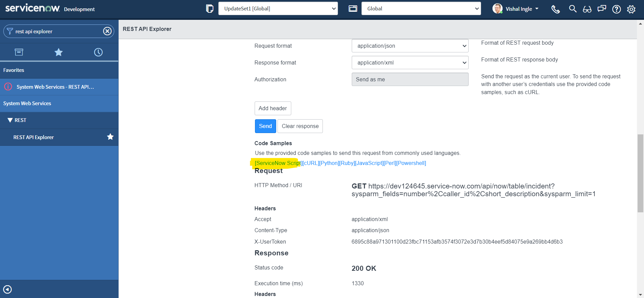Open Response format dropdown
This screenshot has height=298, width=644.
pyautogui.click(x=410, y=62)
